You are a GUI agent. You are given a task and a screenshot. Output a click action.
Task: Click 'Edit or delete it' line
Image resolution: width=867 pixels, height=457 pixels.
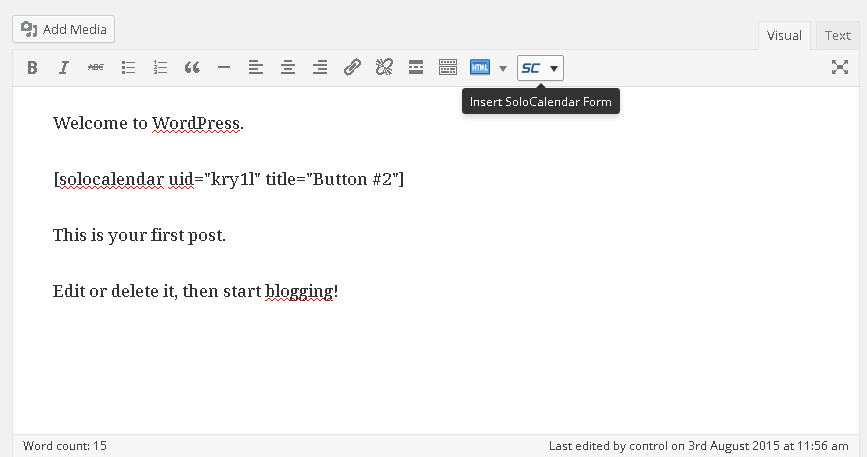coord(195,291)
